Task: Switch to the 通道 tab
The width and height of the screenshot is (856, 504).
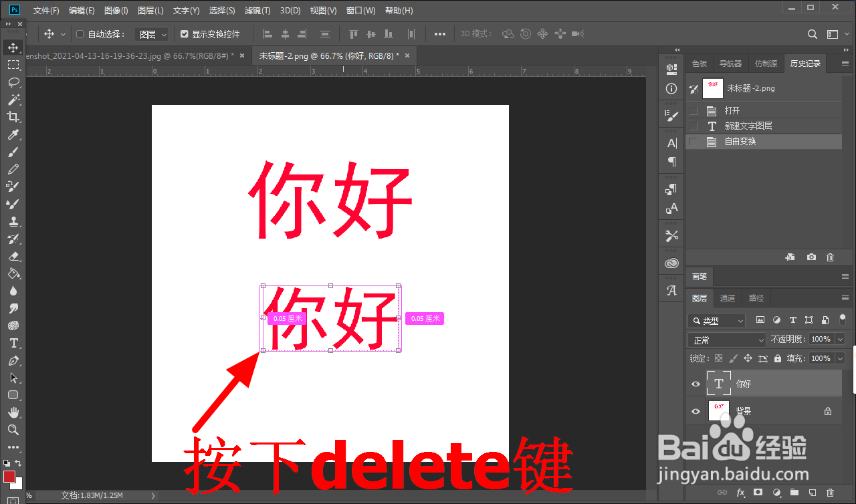Action: pos(728,298)
